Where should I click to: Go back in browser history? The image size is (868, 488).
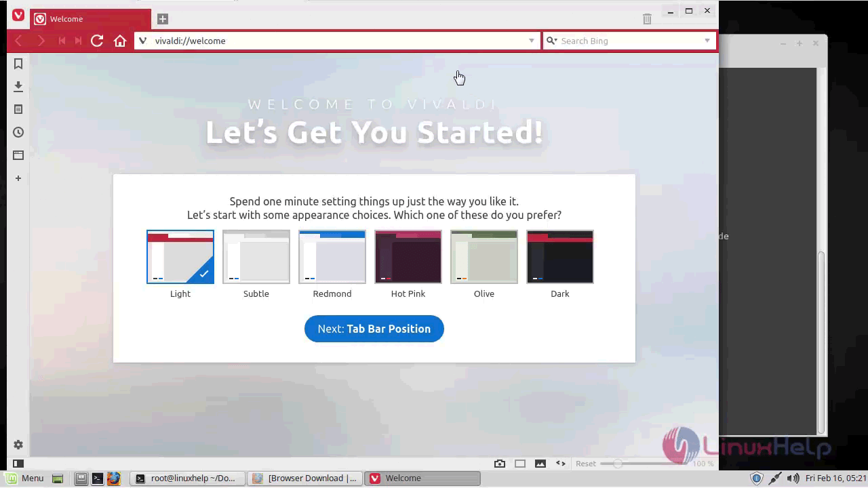19,41
